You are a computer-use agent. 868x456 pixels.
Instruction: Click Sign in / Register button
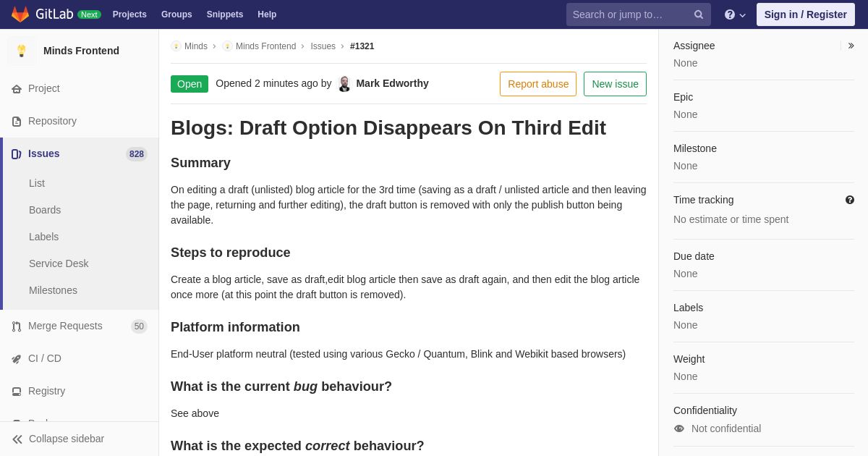point(806,14)
